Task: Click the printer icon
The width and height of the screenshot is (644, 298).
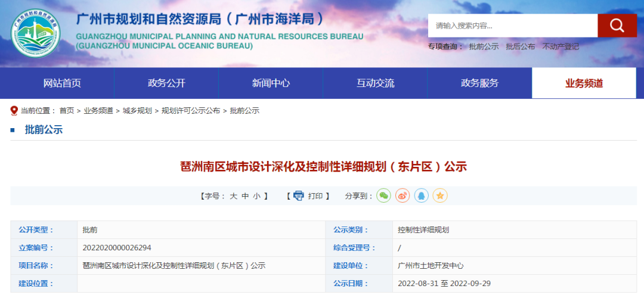Action: 299,196
